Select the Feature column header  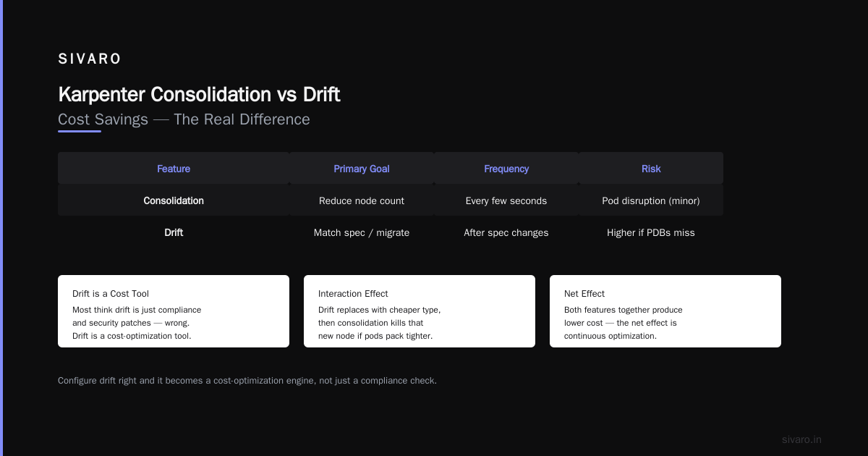point(174,169)
